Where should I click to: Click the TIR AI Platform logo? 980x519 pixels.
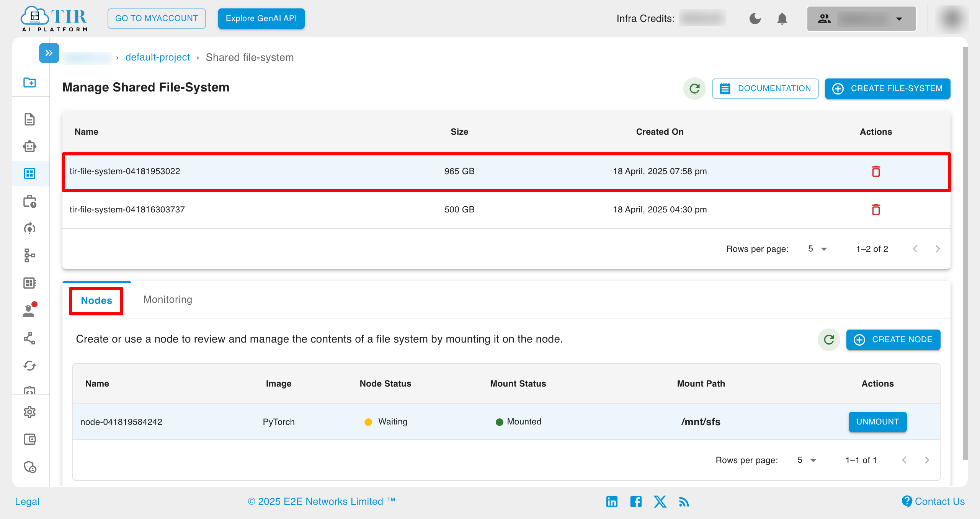[x=54, y=18]
